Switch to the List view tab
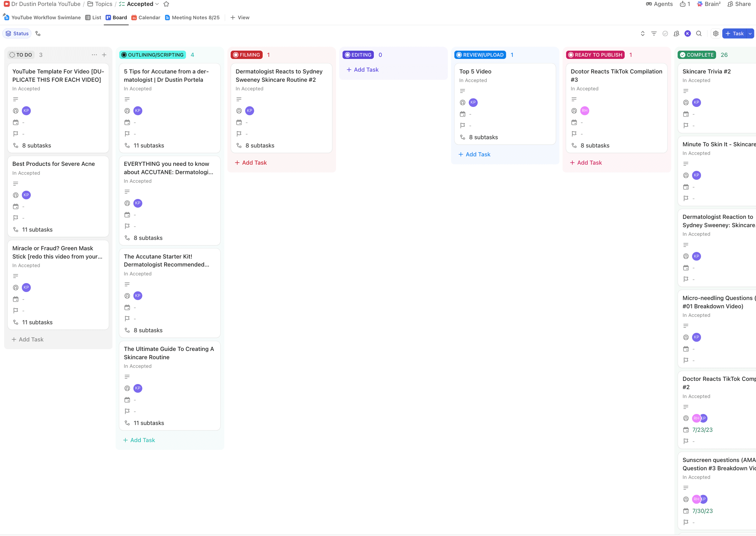 coord(93,17)
